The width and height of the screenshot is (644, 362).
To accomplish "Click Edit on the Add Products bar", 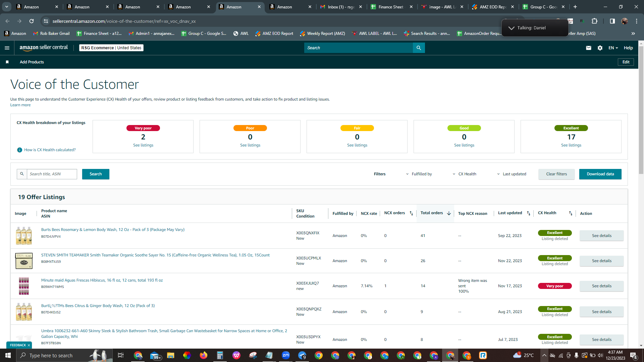I will tap(626, 62).
